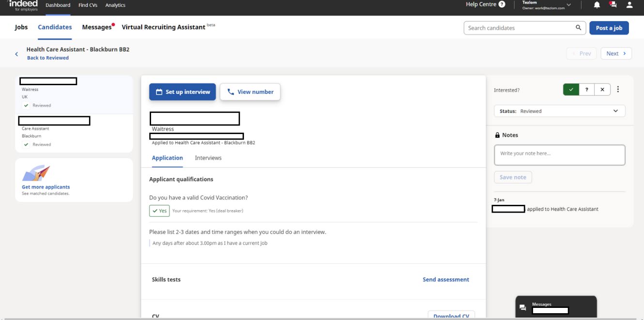Reject candidate with the X button
The image size is (644, 320).
[602, 90]
